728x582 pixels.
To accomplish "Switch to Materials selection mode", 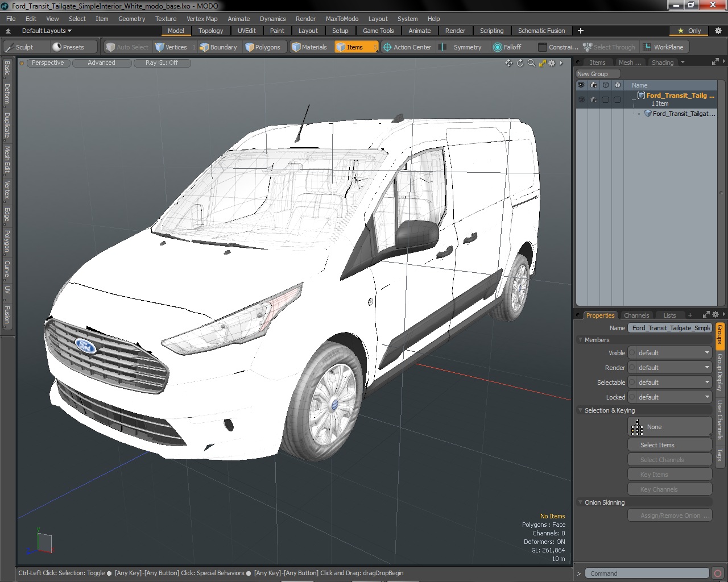I will click(x=309, y=47).
